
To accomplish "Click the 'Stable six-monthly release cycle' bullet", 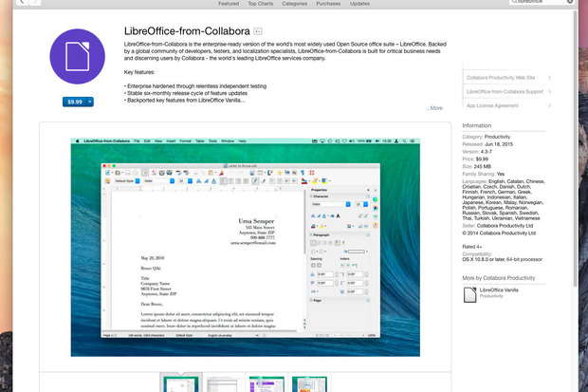I will point(186,93).
